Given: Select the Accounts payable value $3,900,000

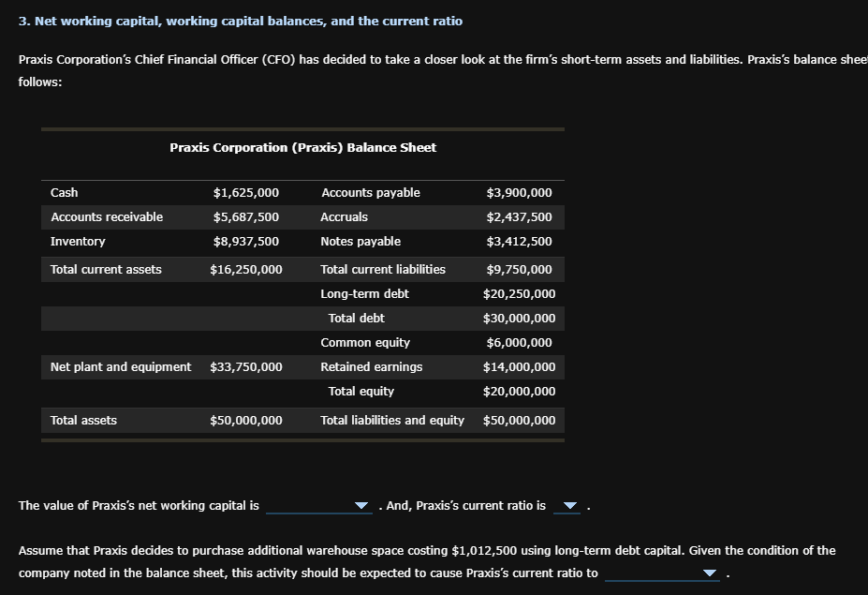Looking at the screenshot, I should 518,192.
